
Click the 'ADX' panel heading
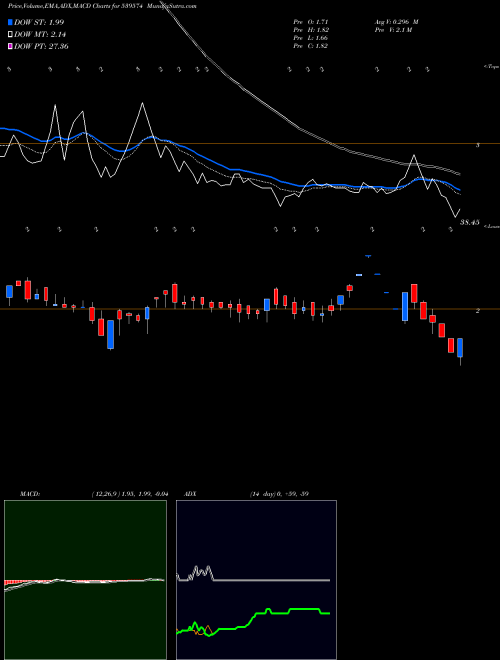[x=189, y=494]
